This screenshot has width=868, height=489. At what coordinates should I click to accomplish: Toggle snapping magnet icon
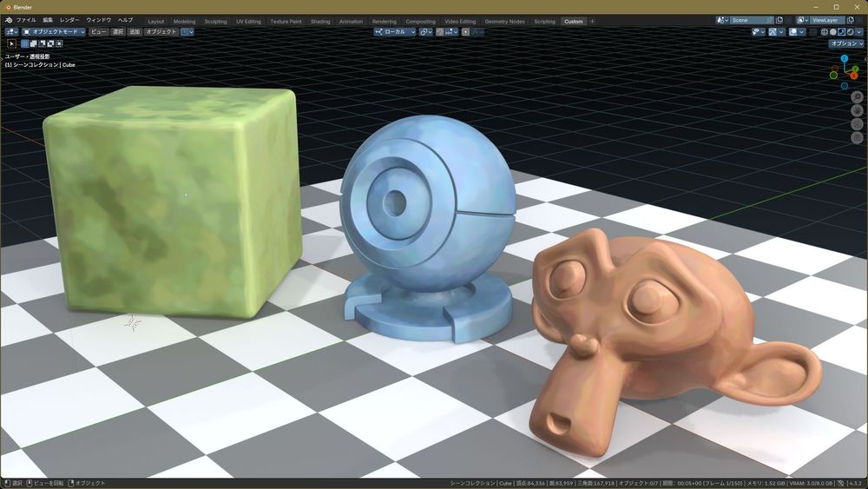coord(440,31)
